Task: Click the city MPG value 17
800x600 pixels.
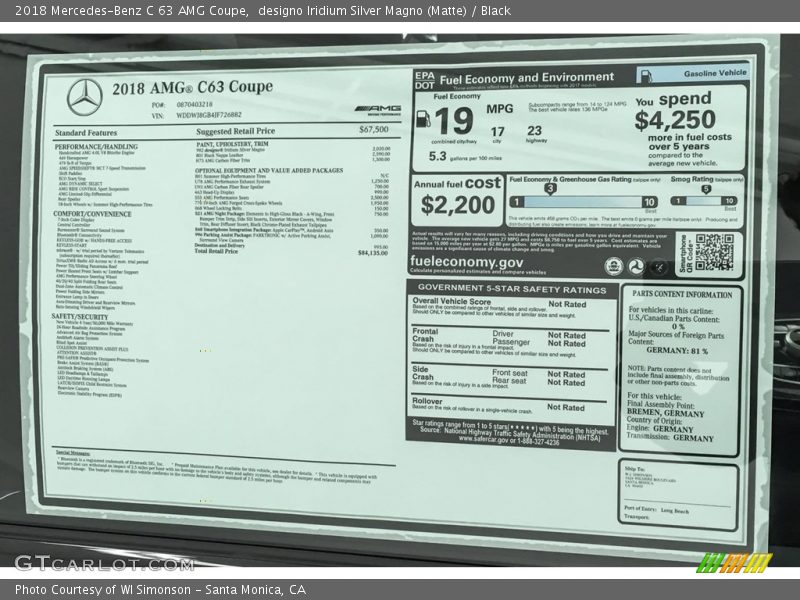Action: (497, 132)
